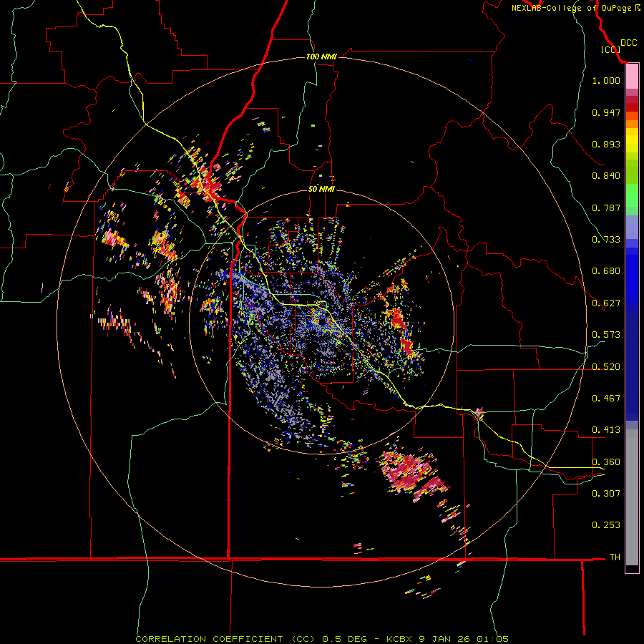
Task: Click the 0.360 scale value
Action: [606, 462]
